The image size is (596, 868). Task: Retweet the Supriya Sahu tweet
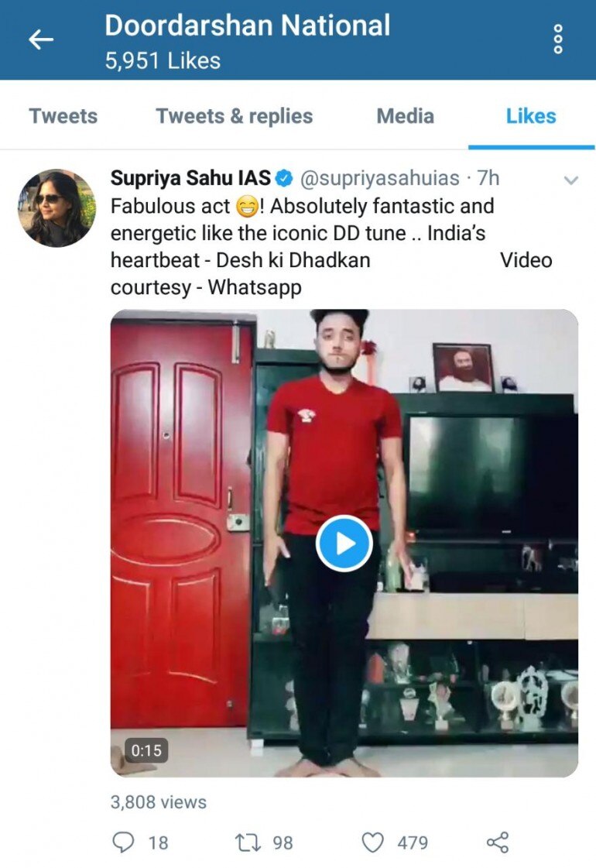point(244,842)
